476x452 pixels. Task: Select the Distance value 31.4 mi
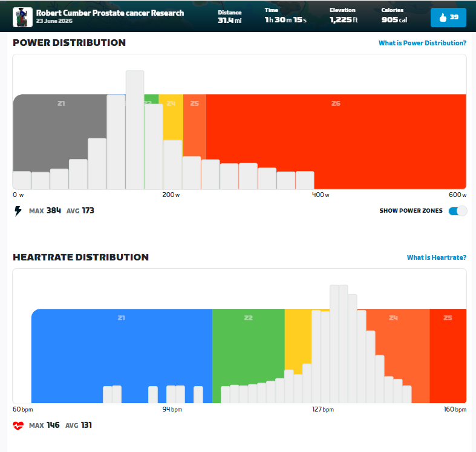click(229, 21)
